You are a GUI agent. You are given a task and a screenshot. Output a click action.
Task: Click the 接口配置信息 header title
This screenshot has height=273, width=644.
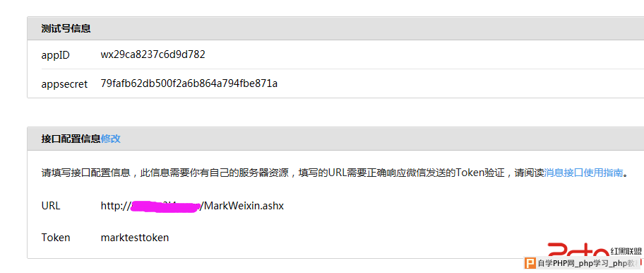pyautogui.click(x=71, y=139)
